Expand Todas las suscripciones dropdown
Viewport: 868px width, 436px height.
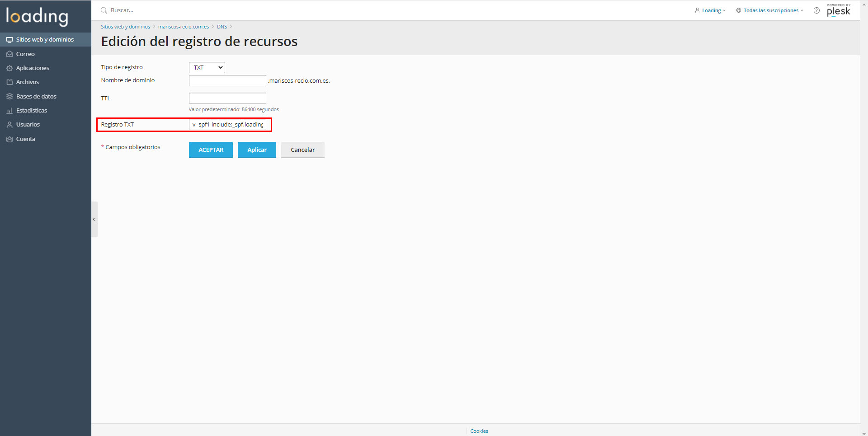(770, 10)
